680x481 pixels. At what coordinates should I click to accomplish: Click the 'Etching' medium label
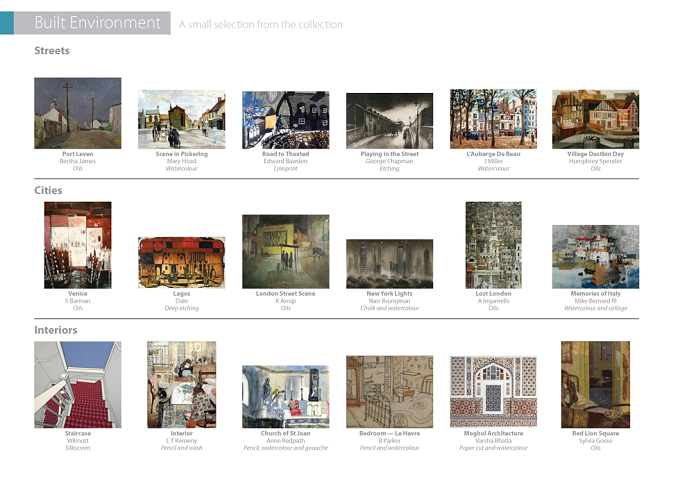389,169
